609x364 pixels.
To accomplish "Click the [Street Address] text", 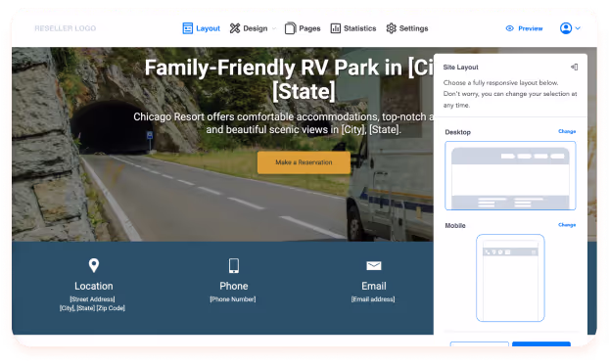I will 92,299.
